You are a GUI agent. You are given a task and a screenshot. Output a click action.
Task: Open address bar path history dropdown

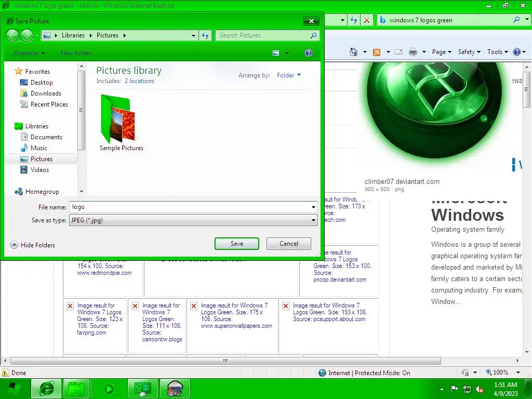click(x=193, y=35)
